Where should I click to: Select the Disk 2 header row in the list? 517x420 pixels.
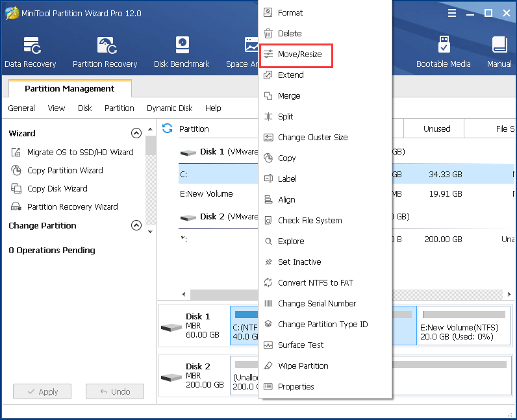(x=218, y=217)
